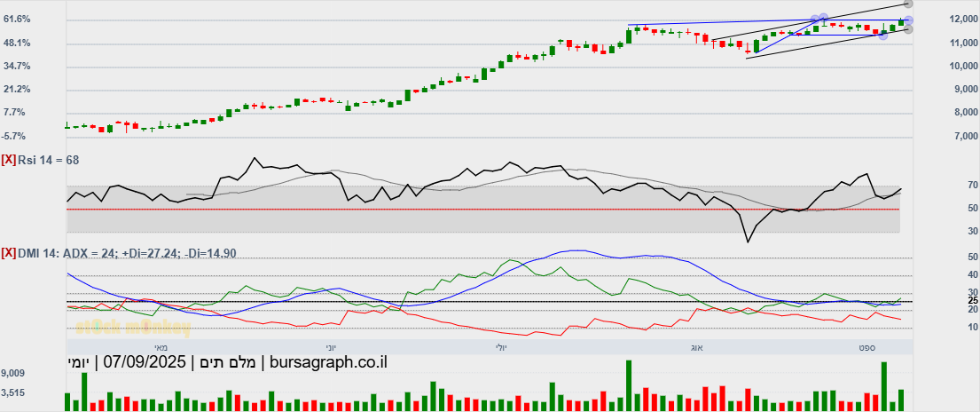Click the 21.2% percentage axis label
The width and height of the screenshot is (980, 412).
(17, 89)
